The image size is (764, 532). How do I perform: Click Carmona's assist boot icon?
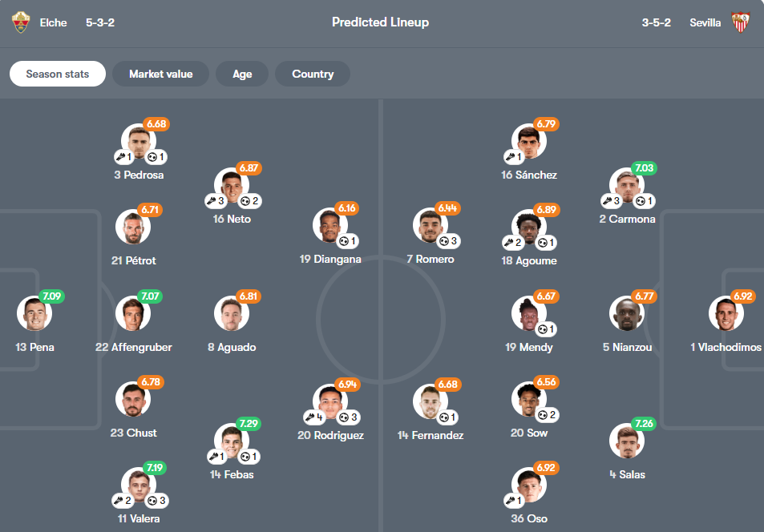[x=608, y=201]
